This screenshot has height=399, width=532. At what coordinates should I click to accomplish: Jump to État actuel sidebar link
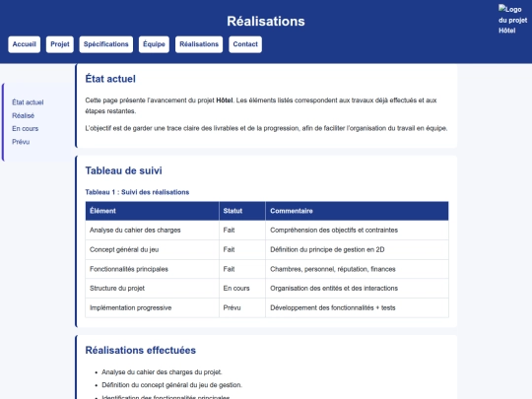(28, 102)
